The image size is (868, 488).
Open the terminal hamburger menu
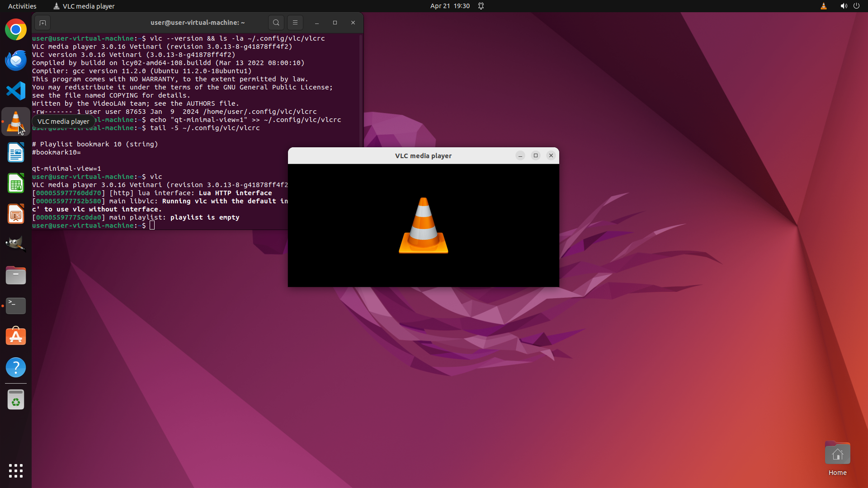[x=295, y=23]
